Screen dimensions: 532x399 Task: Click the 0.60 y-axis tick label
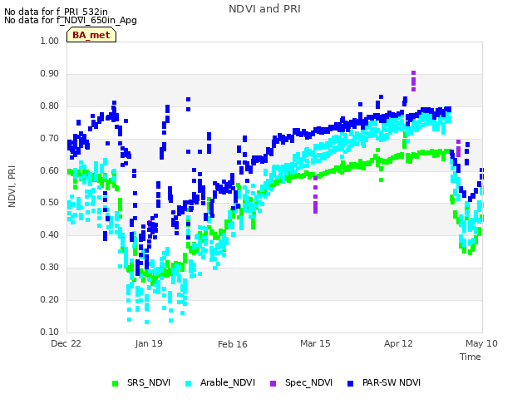pos(50,170)
